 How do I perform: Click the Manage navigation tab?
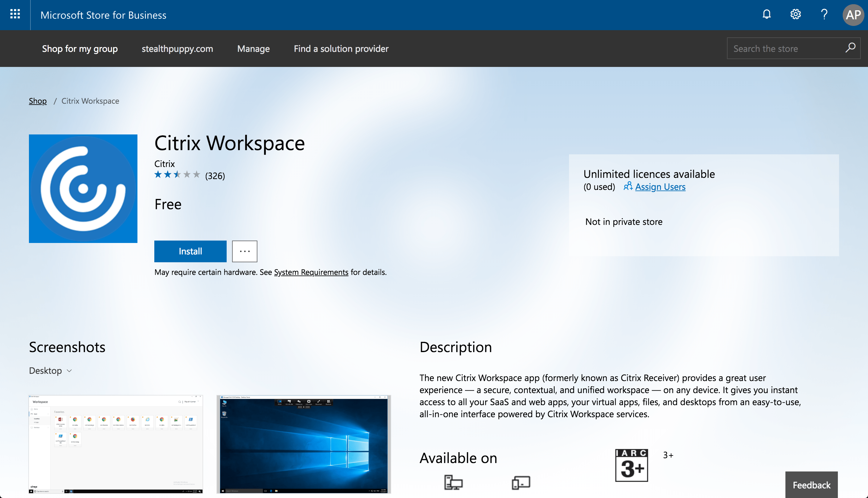click(x=253, y=48)
